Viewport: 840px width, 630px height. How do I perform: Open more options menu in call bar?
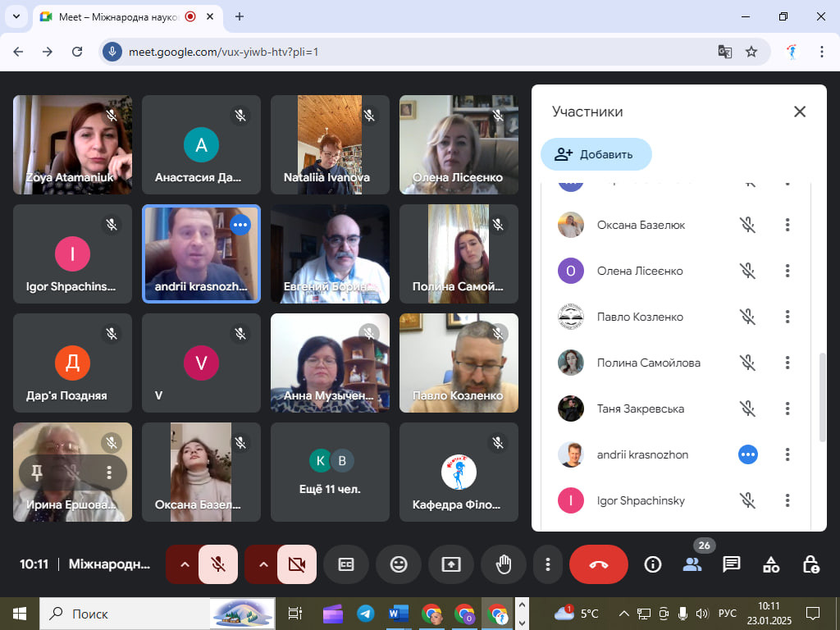547,564
